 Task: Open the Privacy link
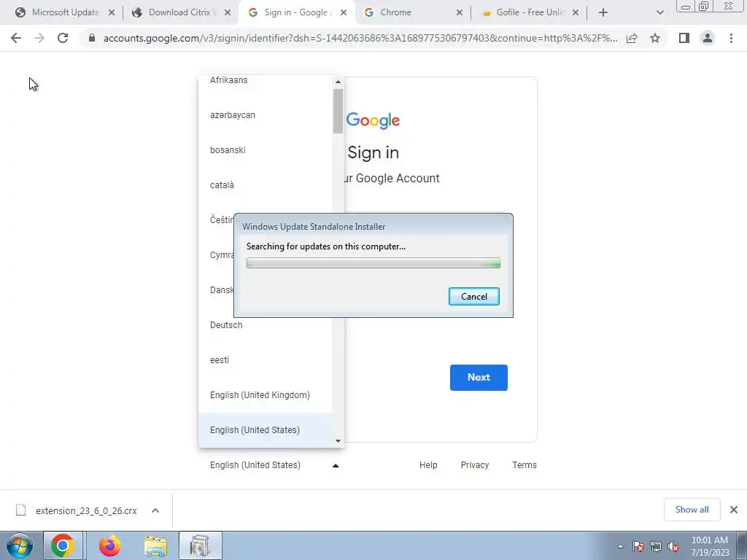[474, 465]
